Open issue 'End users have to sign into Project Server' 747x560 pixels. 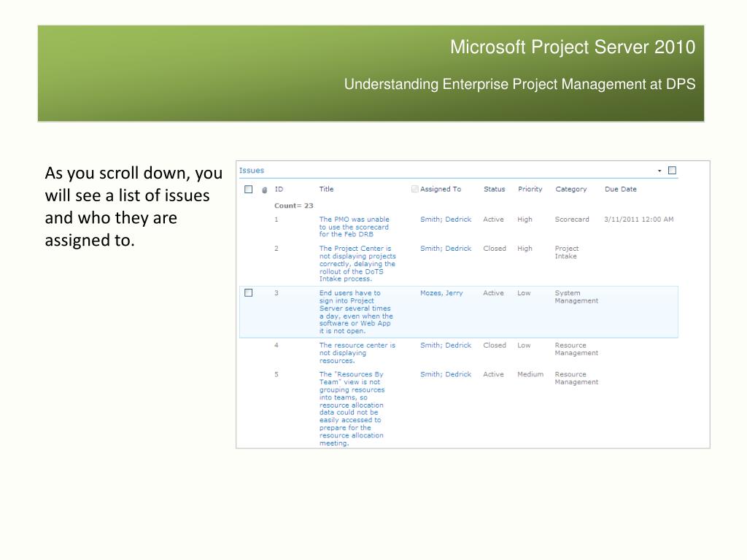tap(356, 312)
